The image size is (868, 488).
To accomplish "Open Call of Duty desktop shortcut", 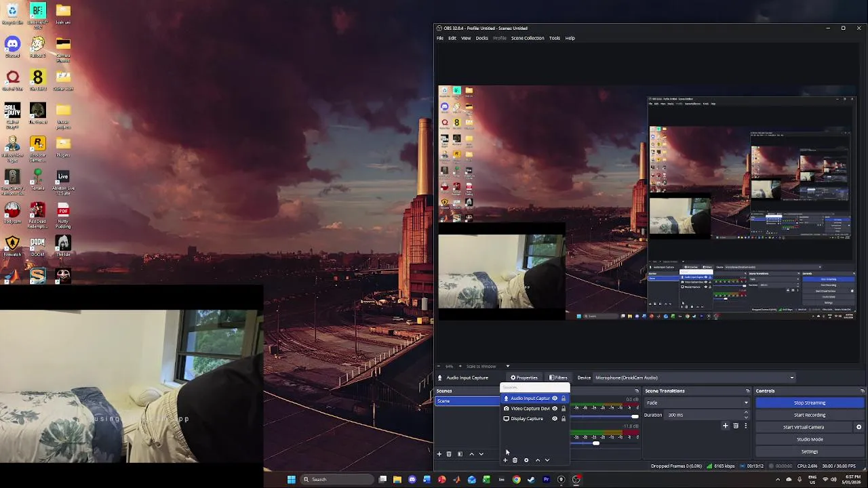I will 12,117.
